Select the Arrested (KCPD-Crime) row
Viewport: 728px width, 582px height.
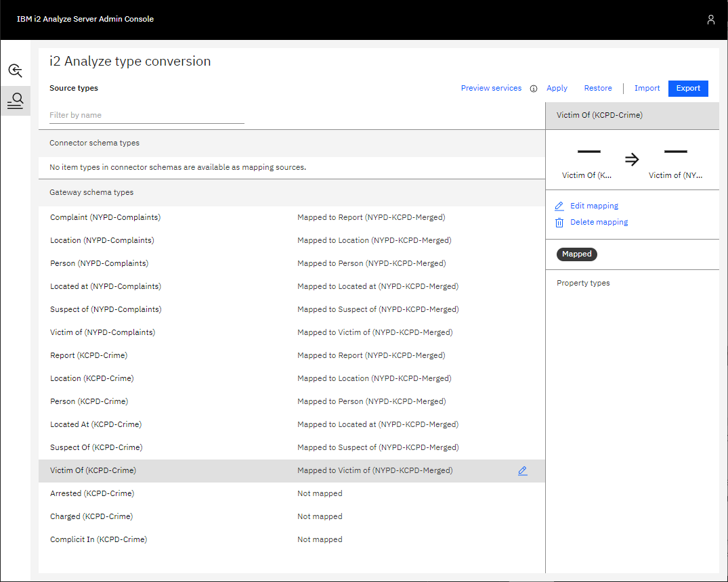click(x=92, y=493)
